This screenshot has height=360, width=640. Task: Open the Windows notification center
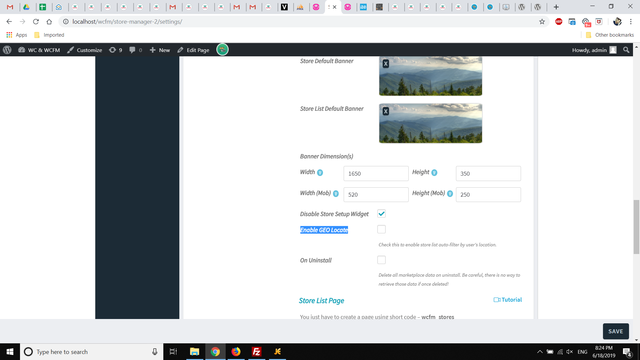[627, 351]
